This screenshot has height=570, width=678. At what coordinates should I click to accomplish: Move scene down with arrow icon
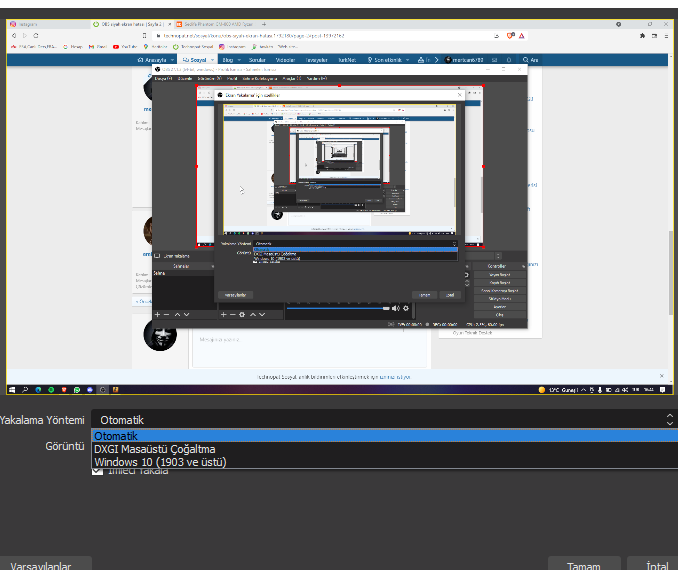[x=186, y=315]
